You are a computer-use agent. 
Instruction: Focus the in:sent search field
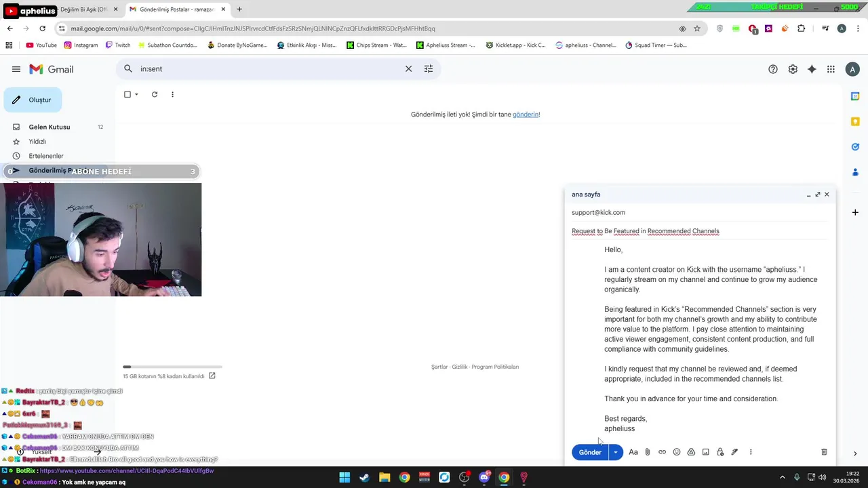(x=268, y=68)
